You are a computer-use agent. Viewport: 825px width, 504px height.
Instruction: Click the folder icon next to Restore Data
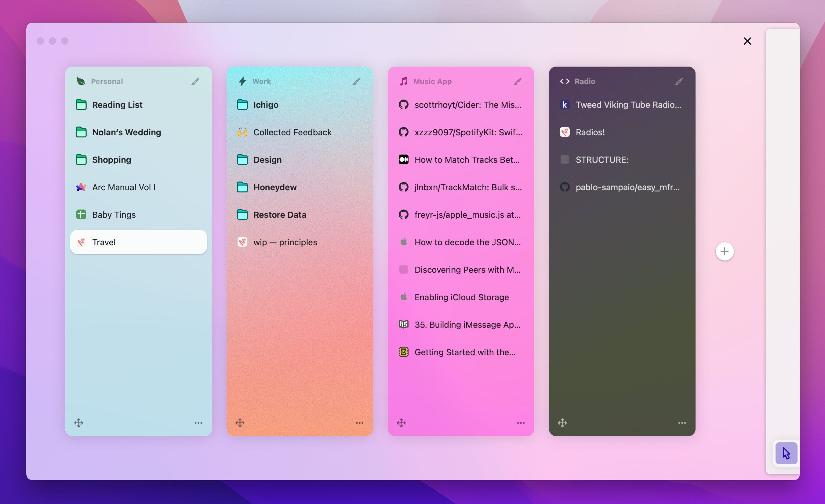[242, 215]
